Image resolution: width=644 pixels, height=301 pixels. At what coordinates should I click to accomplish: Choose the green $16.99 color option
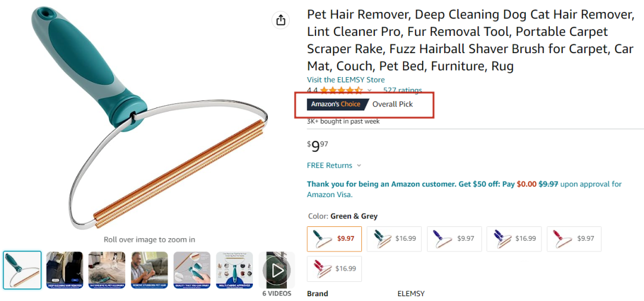(394, 239)
